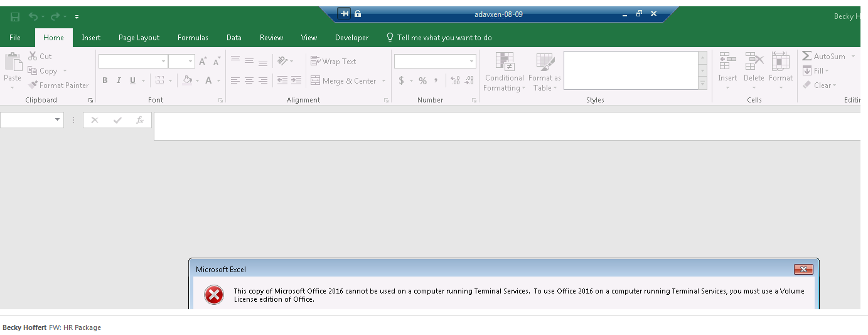Click the Decrease Decimal icon
Viewport: 868px width, 335px height.
469,80
